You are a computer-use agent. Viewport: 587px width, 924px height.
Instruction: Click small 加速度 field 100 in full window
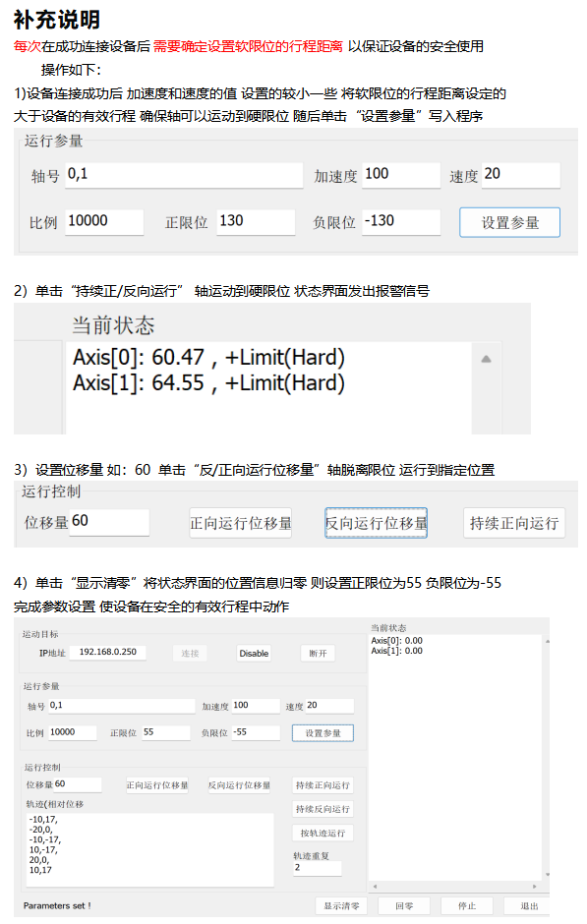pos(256,706)
